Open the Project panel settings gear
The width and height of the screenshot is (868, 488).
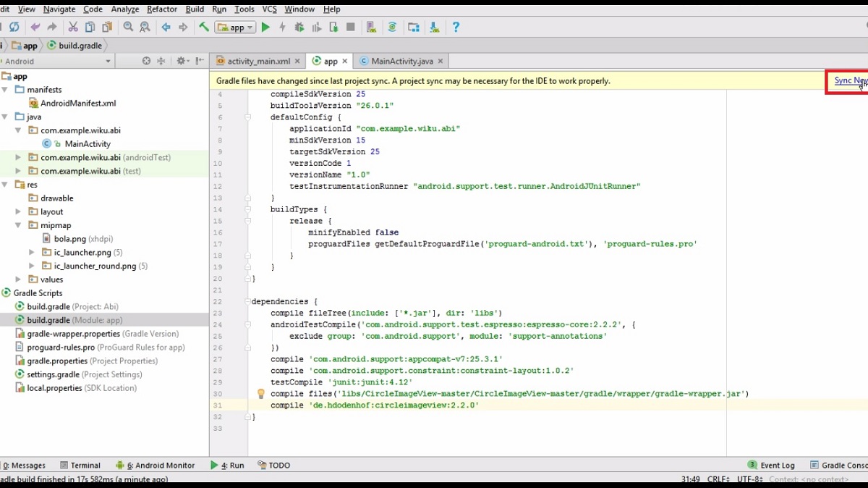point(181,62)
